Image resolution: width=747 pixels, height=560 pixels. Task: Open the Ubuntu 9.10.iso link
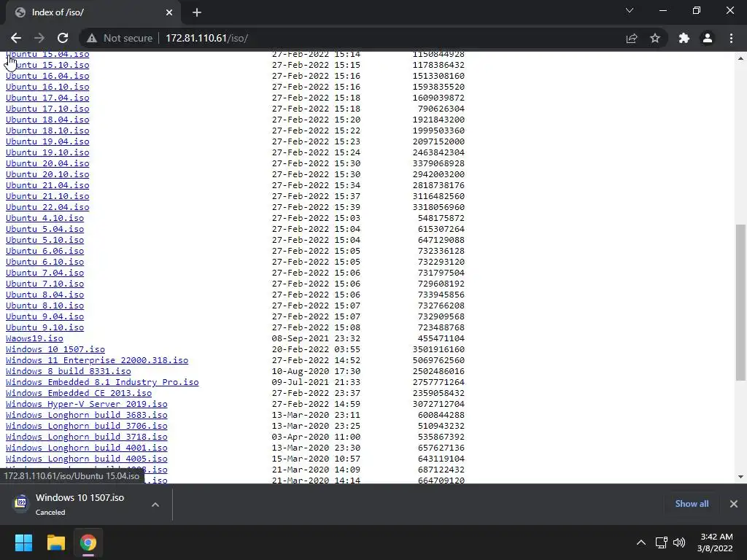coord(44,327)
